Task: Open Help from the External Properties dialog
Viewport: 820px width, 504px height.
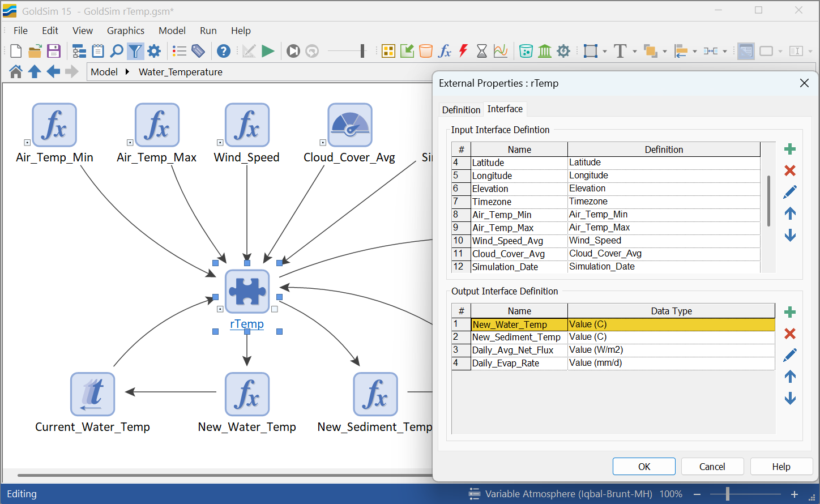Action: tap(781, 467)
